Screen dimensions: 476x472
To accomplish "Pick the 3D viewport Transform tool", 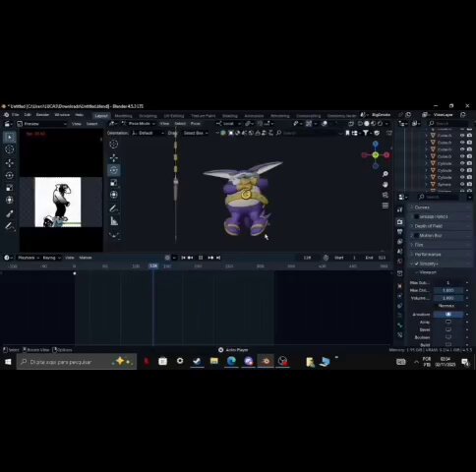I will click(x=114, y=195).
